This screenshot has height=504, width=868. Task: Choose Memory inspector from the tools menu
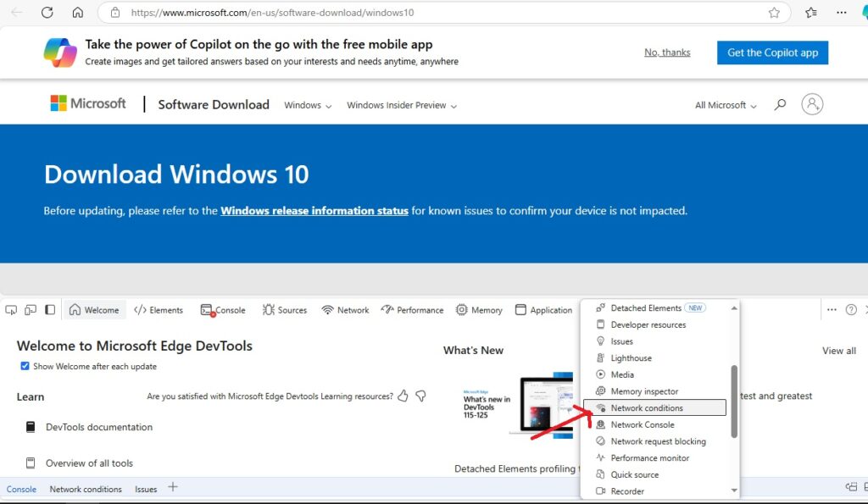(x=655, y=391)
